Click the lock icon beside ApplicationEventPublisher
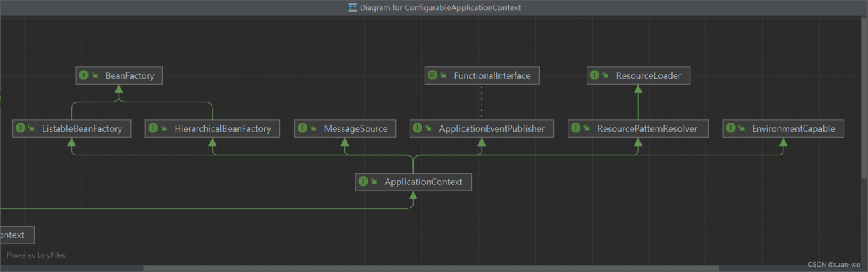868x272 pixels. (429, 128)
